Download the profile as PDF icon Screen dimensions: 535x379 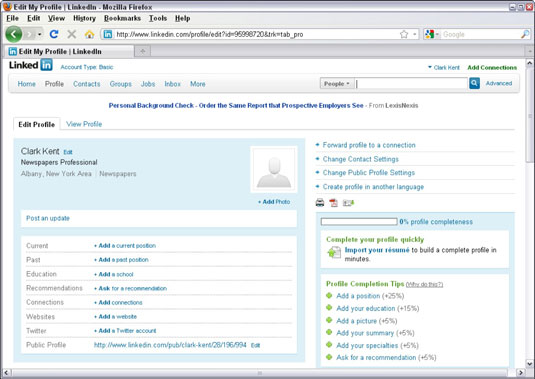click(x=333, y=203)
